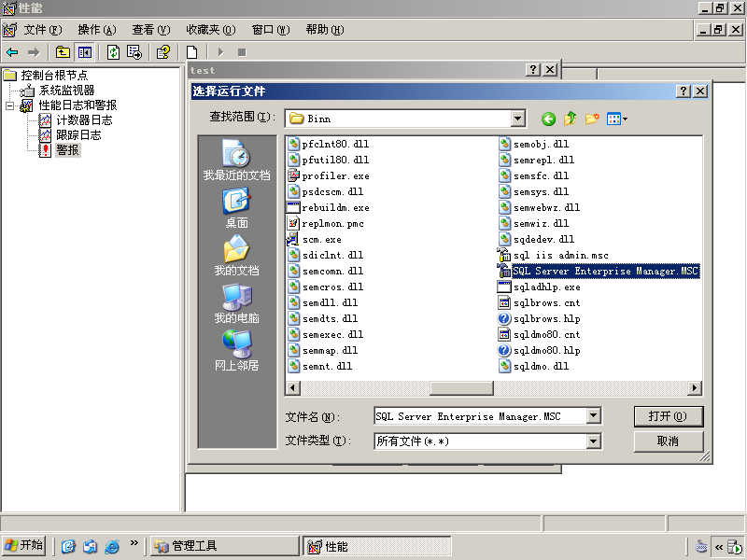Open My Documents (我的文档) place

[x=237, y=256]
